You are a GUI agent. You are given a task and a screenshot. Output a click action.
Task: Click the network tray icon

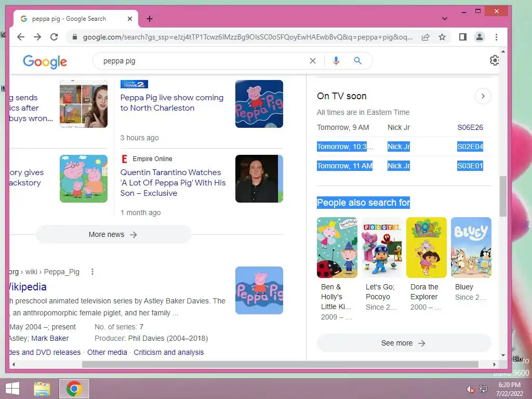(x=483, y=389)
